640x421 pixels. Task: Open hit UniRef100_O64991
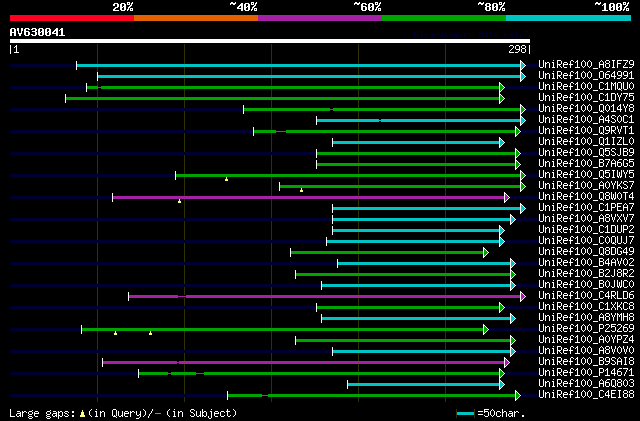tap(586, 75)
